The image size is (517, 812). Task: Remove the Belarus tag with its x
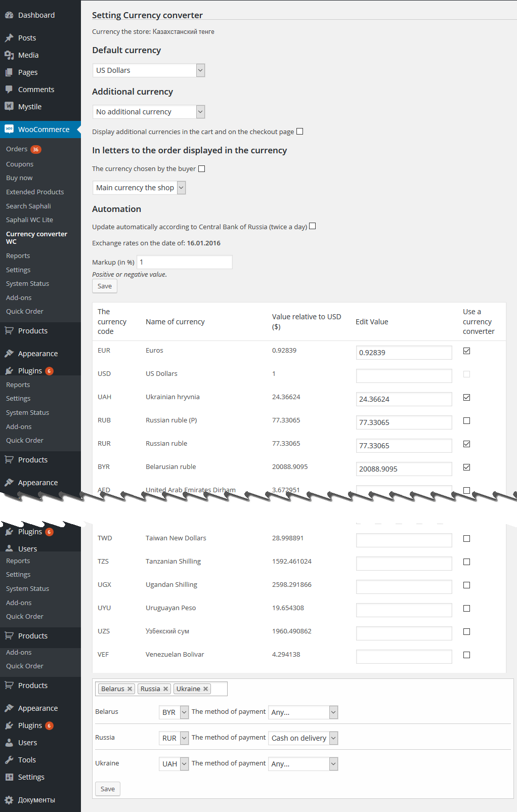click(130, 689)
